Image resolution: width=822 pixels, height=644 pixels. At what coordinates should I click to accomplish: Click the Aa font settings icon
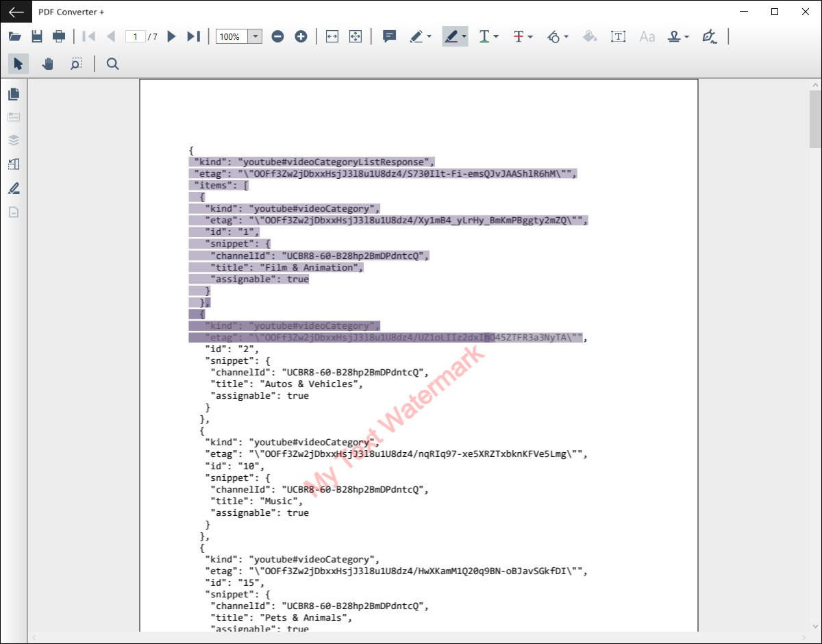647,36
